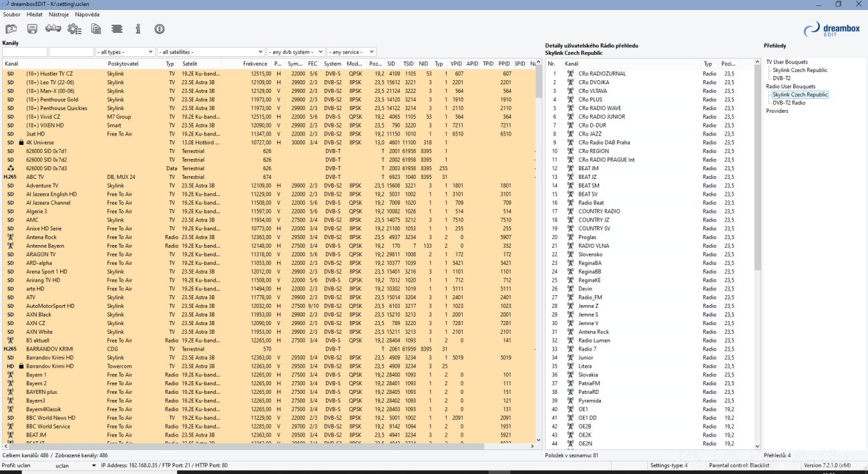Sort channels by the Frekvence column header
Image resolution: width=868 pixels, height=474 pixels.
[x=255, y=64]
